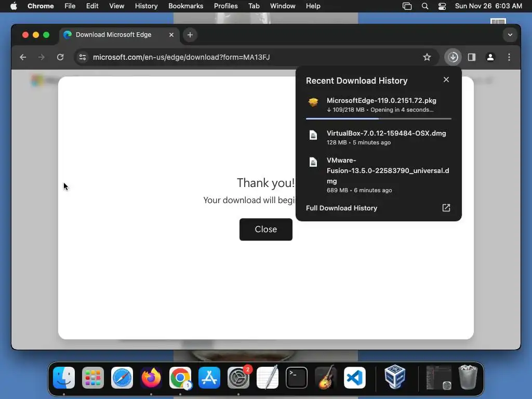532x399 pixels.
Task: Open Chrome's three-dot menu
Action: [509, 57]
